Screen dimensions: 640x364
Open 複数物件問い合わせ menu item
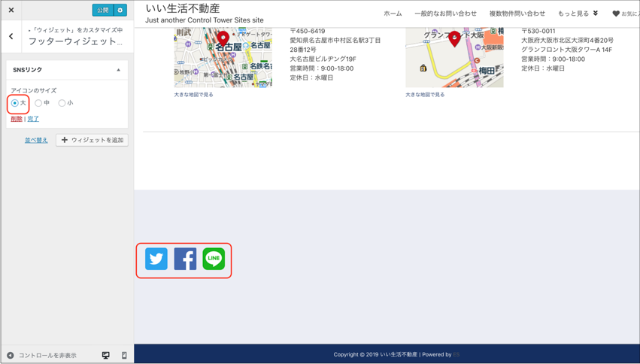(x=517, y=14)
